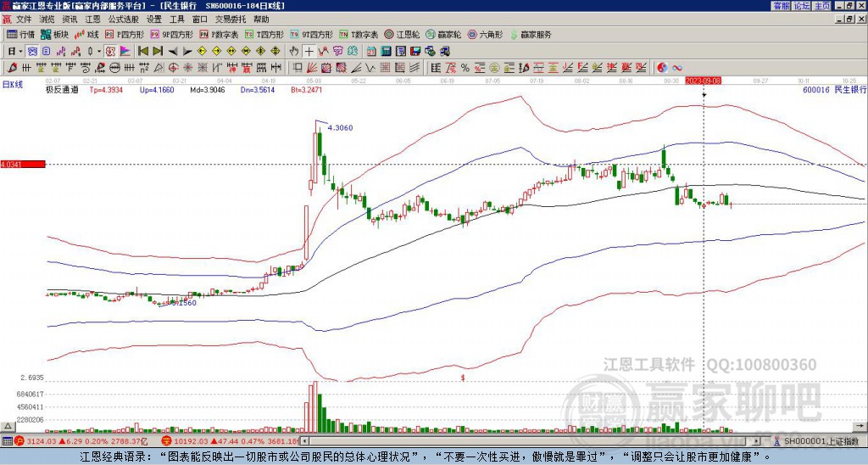
Task: Open the 9P四方形 tool
Action: coord(172,34)
